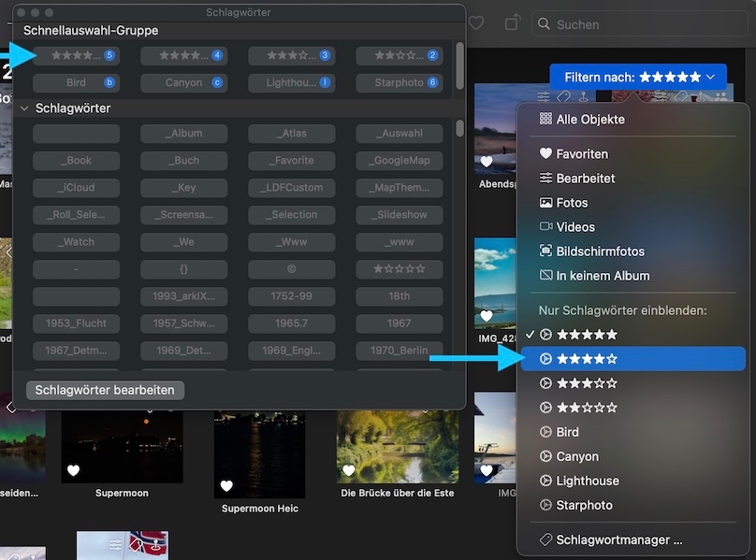Click the heart on the Abendsp thumbnail
This screenshot has width=756, height=560.
point(487,162)
